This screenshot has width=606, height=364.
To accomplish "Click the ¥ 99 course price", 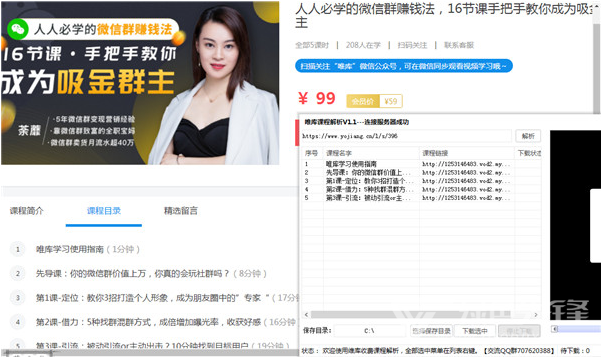I will click(x=317, y=99).
